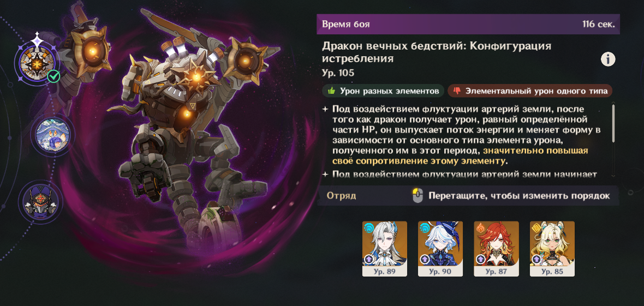
Task: Click the Geo element icon on Ур. 85 card
Action: tap(536, 227)
